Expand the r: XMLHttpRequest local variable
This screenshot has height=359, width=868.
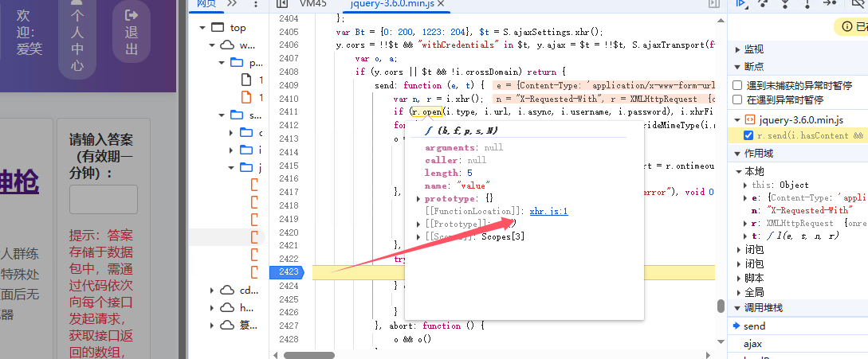coord(745,224)
